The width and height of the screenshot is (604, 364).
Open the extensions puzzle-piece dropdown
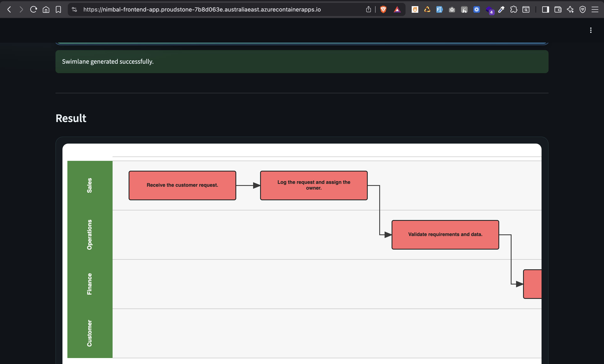pyautogui.click(x=513, y=9)
